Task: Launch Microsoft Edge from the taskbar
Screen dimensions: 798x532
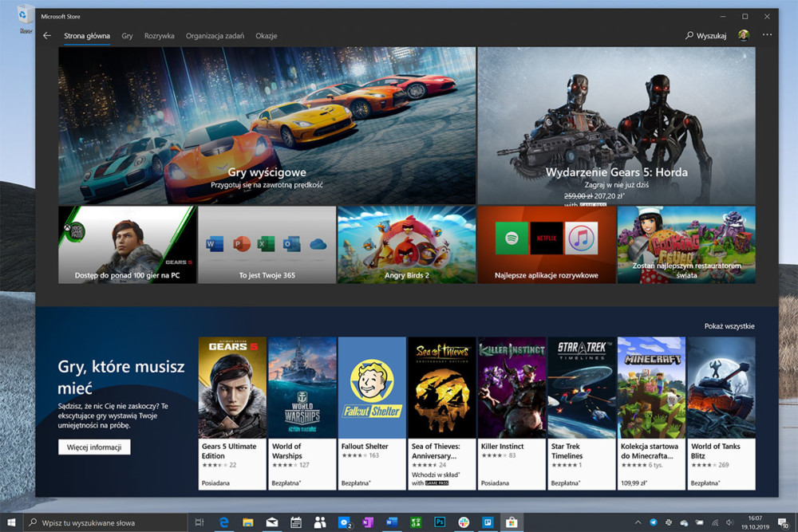Action: pos(223,522)
